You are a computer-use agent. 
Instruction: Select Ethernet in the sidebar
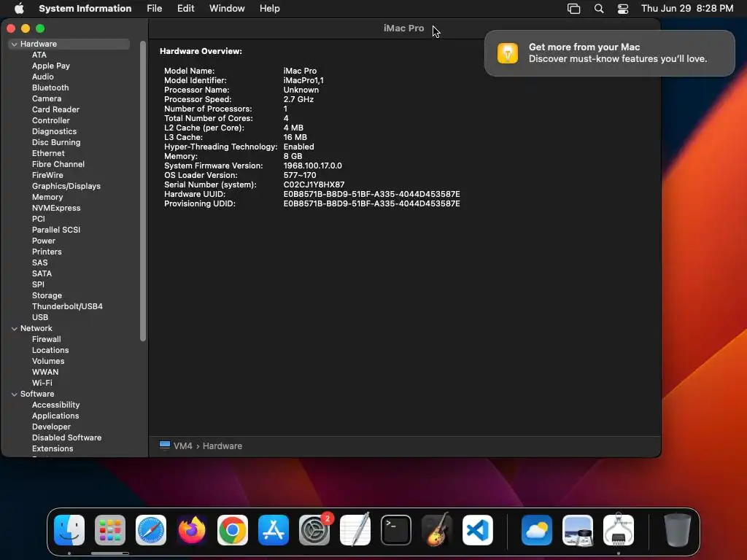pos(48,153)
